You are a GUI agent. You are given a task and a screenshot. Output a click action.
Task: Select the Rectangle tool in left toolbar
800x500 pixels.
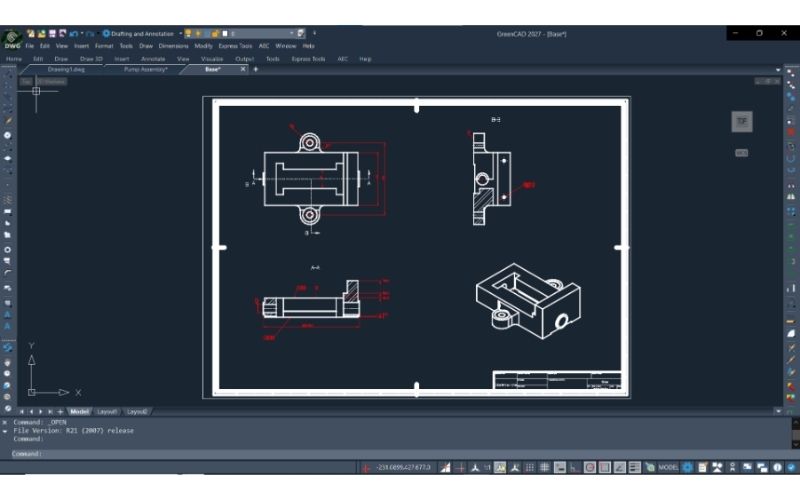pyautogui.click(x=7, y=211)
